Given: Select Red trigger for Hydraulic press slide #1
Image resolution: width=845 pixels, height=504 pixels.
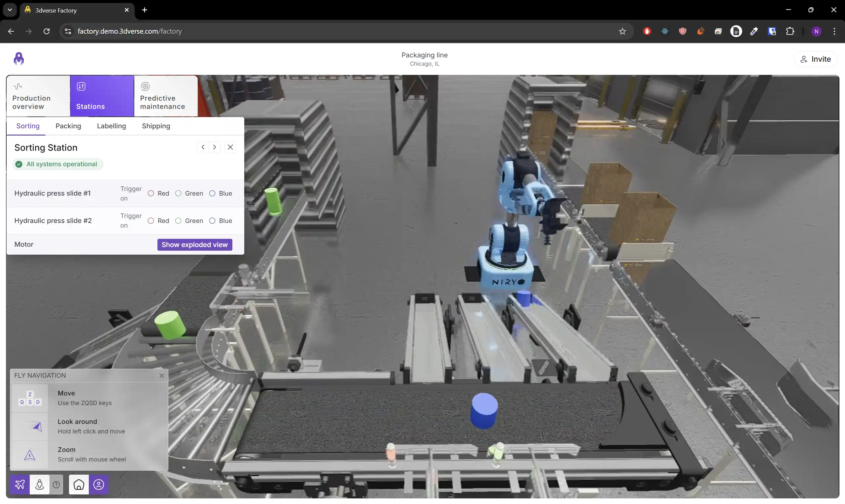Looking at the screenshot, I should click(x=151, y=193).
